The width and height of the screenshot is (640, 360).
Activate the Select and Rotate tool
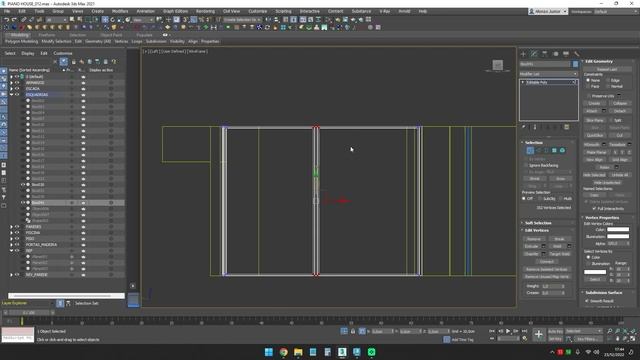[x=113, y=20]
